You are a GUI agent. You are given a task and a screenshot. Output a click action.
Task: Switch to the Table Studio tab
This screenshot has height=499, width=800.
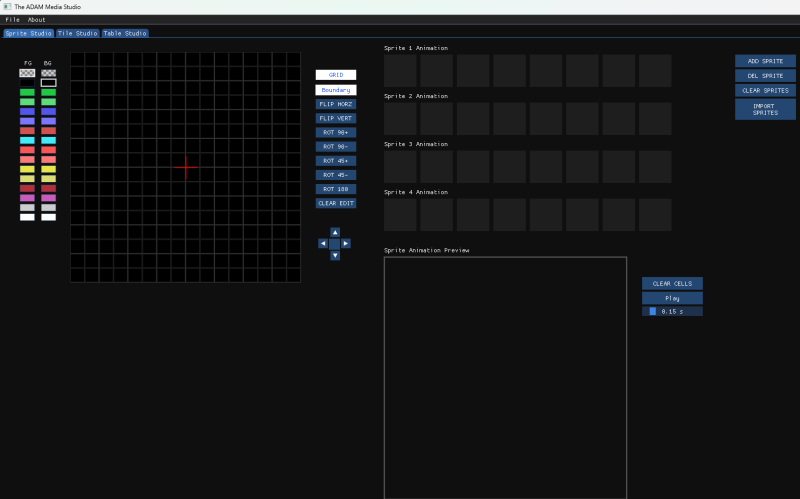point(125,33)
